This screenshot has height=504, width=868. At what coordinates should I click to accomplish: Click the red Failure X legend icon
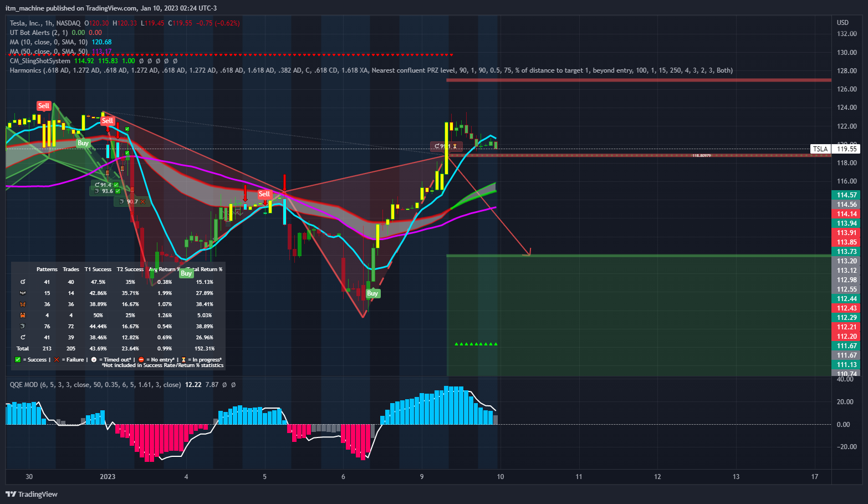coord(57,359)
